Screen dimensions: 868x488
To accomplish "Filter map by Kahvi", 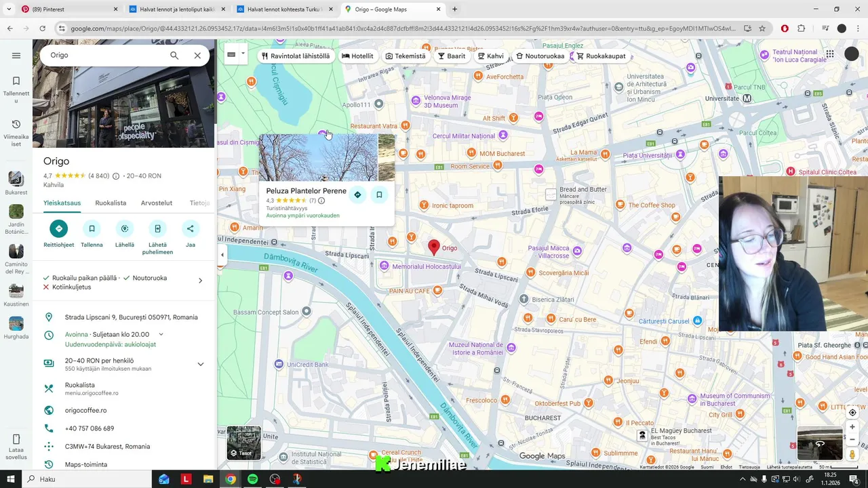I will (491, 56).
